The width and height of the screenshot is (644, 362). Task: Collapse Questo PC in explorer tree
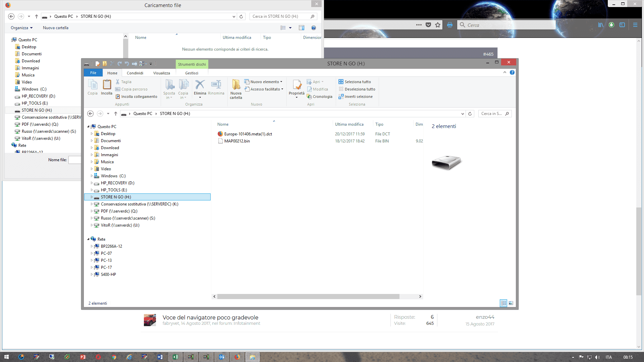[88, 127]
